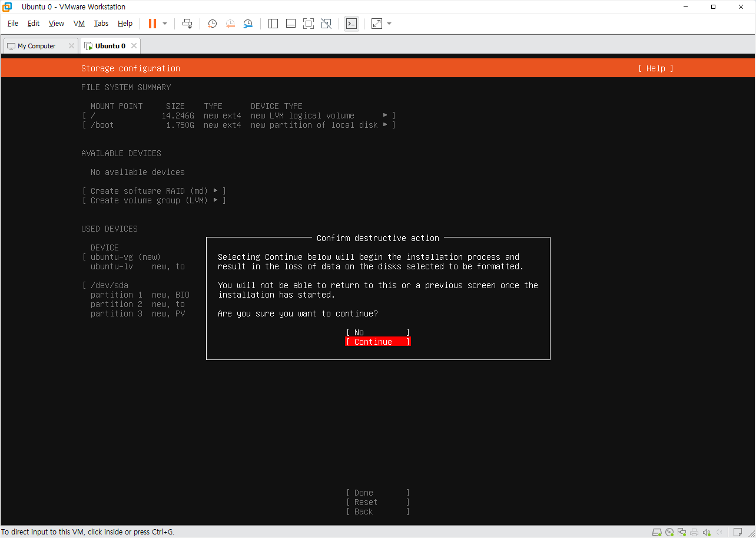The height and width of the screenshot is (538, 756).
Task: Click the 14.246G size value
Action: click(x=178, y=115)
